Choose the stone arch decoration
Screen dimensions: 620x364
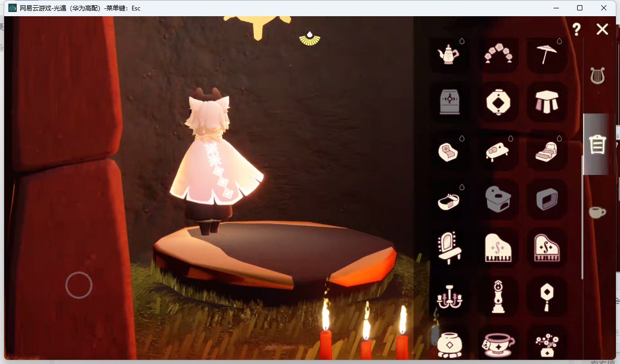pos(498,54)
